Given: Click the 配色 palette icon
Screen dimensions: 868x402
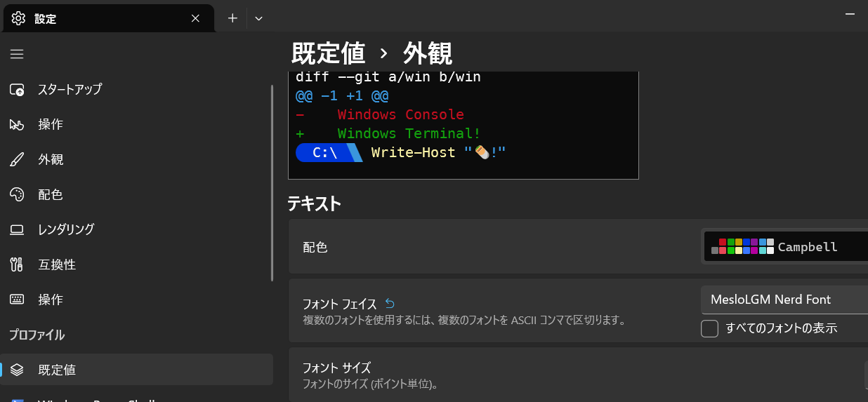Looking at the screenshot, I should click(x=17, y=194).
